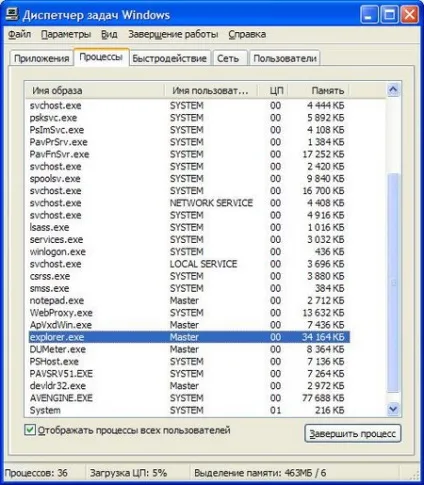Image resolution: width=424 pixels, height=485 pixels.
Task: Switch to the Приложения tab
Action: click(x=42, y=58)
